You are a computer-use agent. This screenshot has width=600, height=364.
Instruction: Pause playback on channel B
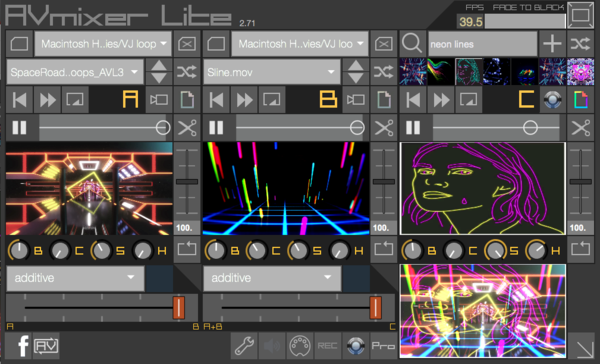(x=216, y=128)
